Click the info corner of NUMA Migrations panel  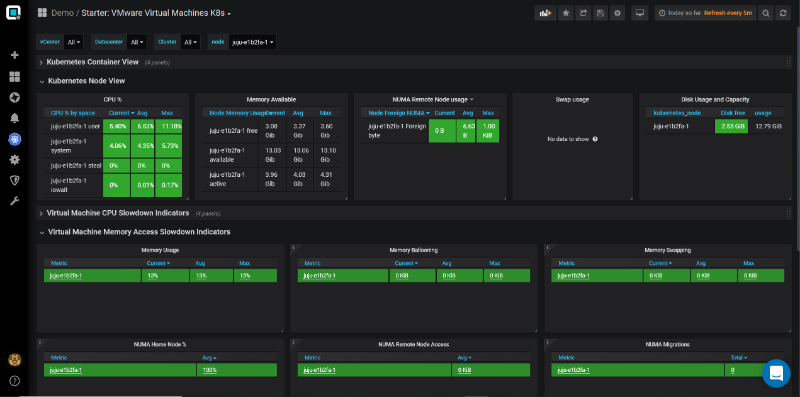pyautogui.click(x=547, y=341)
